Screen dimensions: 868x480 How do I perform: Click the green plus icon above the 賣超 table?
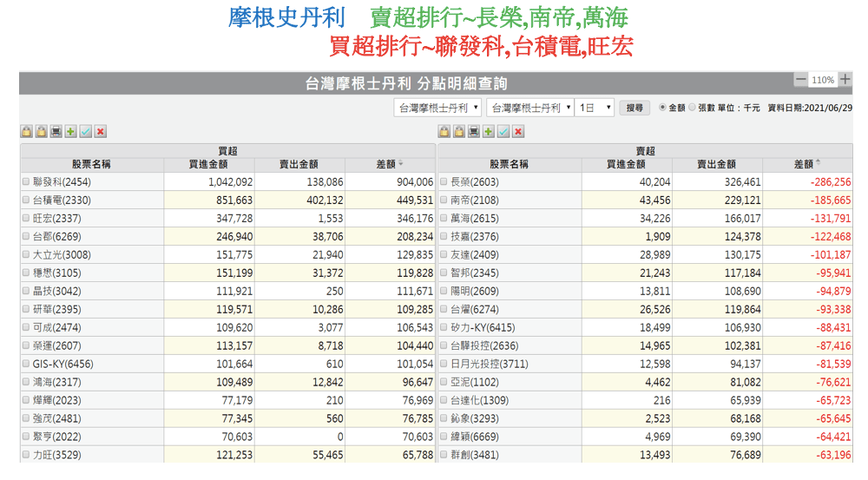[x=489, y=131]
